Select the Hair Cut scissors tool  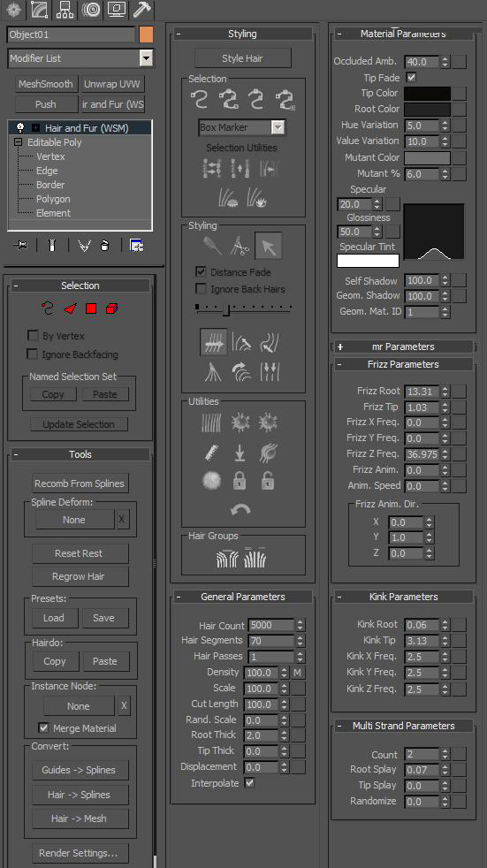point(240,246)
